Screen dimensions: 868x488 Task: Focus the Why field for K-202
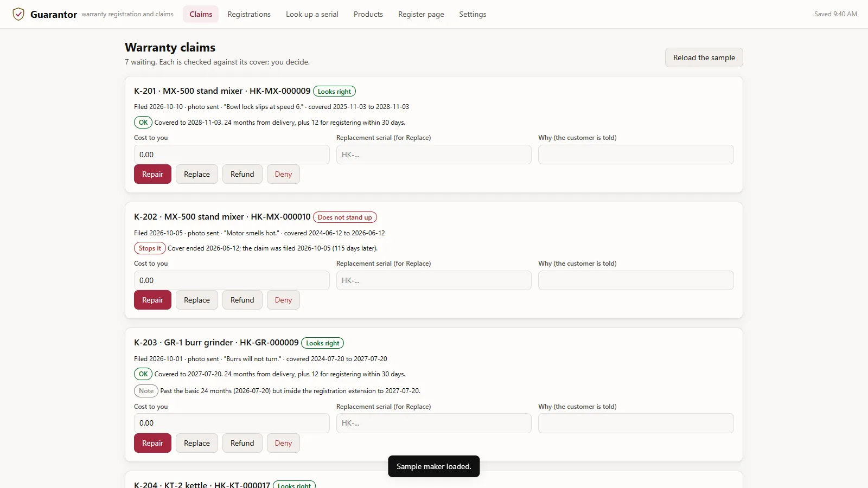[636, 280]
